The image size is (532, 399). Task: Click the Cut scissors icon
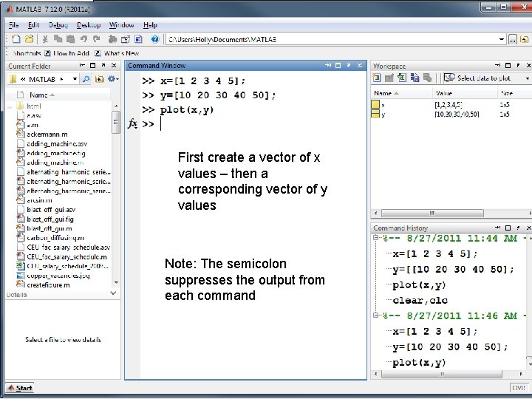[45, 39]
